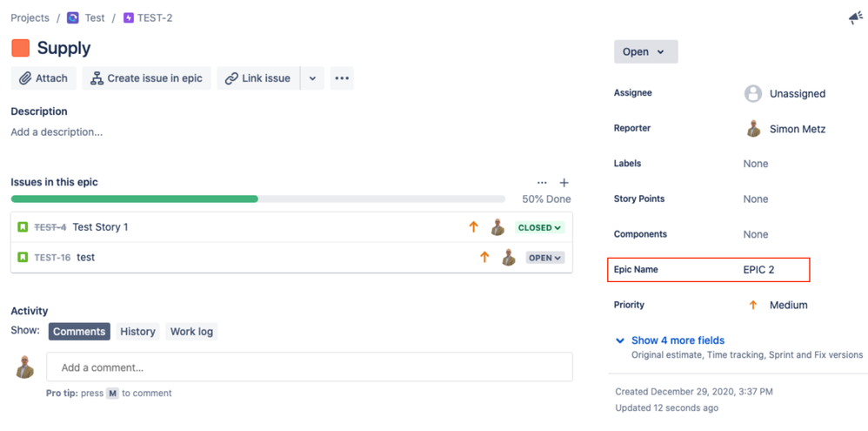The image size is (868, 431).
Task: Click the story icon for TEST-4
Action: click(x=23, y=227)
